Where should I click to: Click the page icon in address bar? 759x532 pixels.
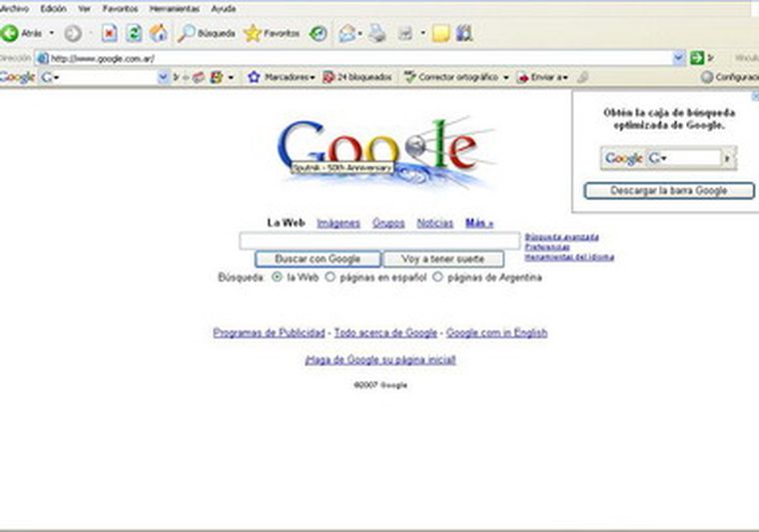[x=43, y=59]
